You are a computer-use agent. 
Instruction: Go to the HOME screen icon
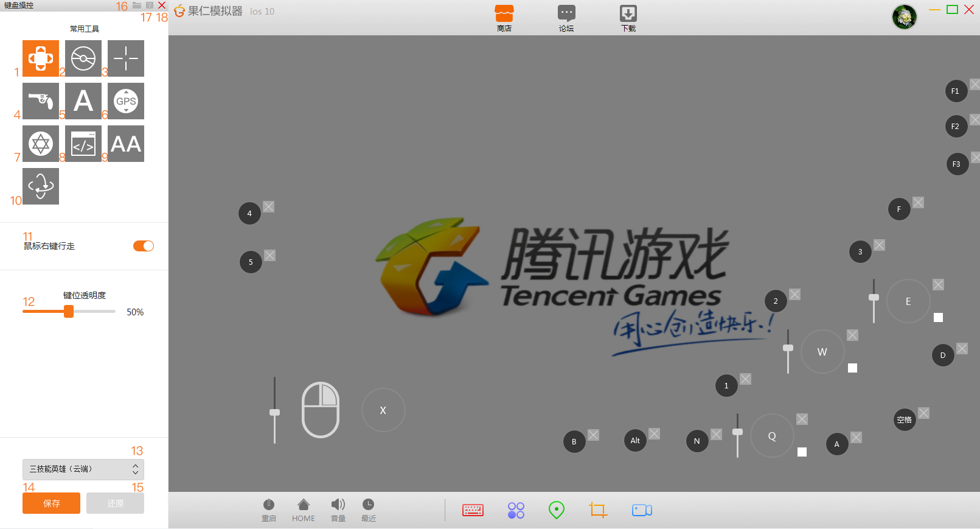[304, 510]
